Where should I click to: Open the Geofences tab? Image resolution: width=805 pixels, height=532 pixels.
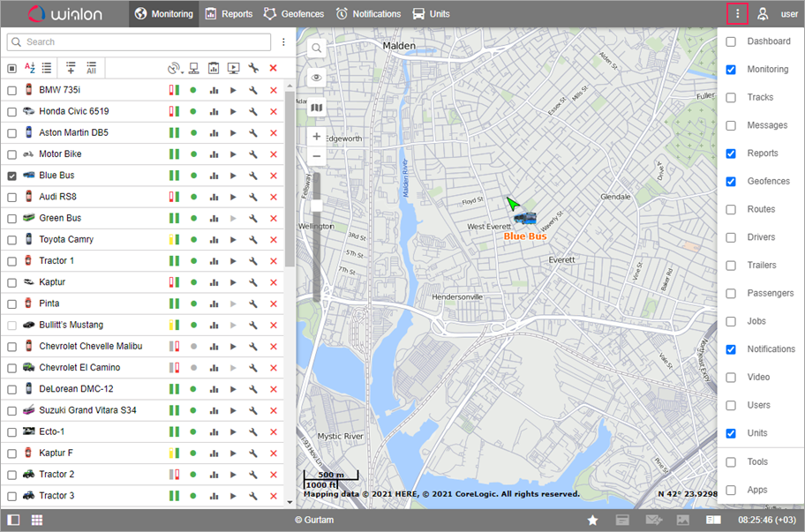coord(294,14)
